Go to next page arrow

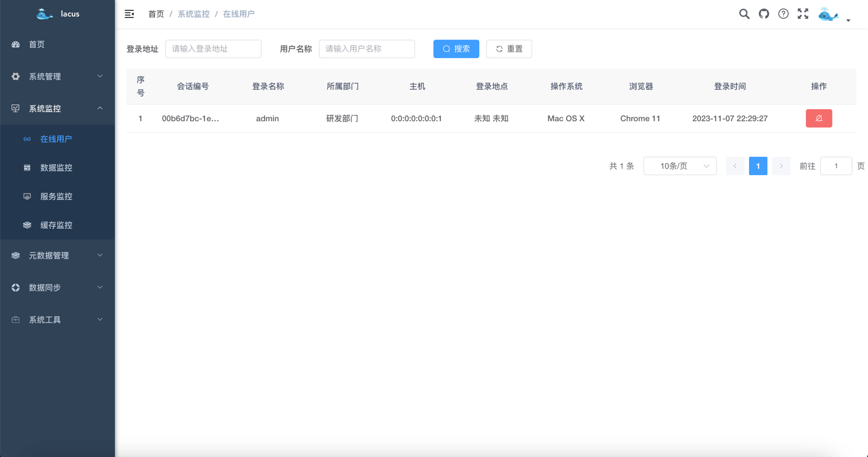click(781, 166)
